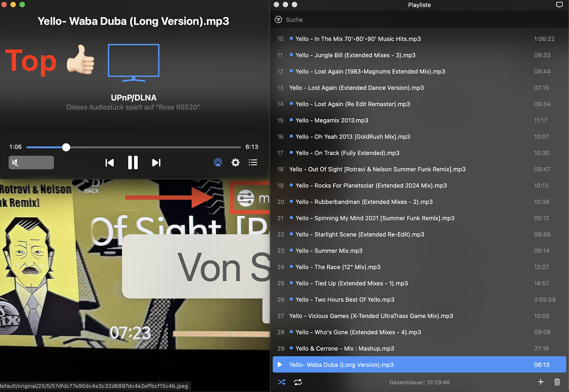Skip to the previous track
This screenshot has width=569, height=392.
(x=109, y=163)
